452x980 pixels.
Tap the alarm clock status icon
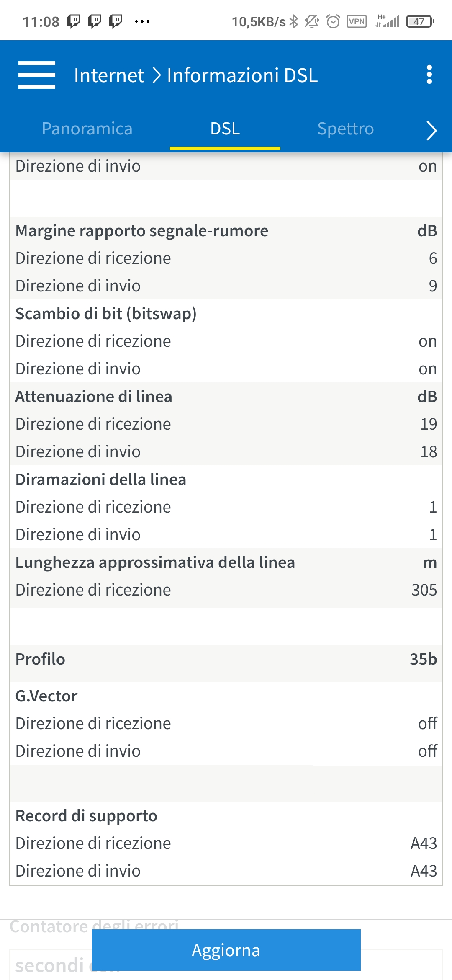click(x=333, y=21)
